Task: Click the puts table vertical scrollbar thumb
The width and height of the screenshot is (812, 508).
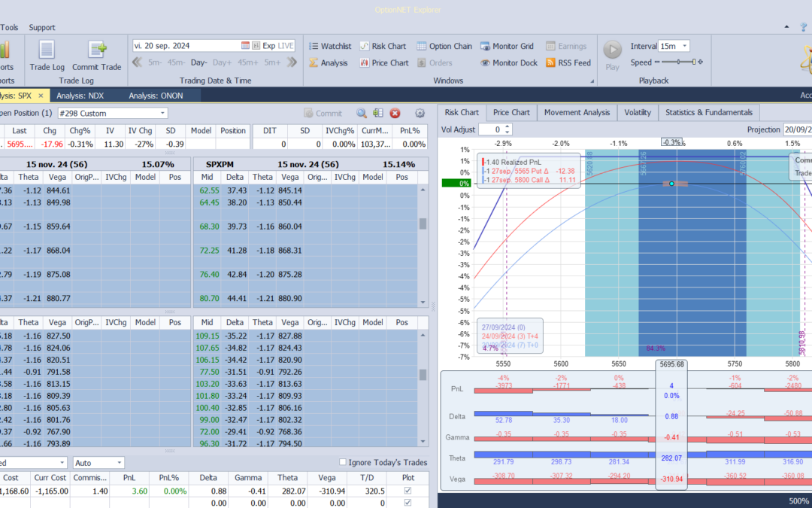Action: pos(423,374)
